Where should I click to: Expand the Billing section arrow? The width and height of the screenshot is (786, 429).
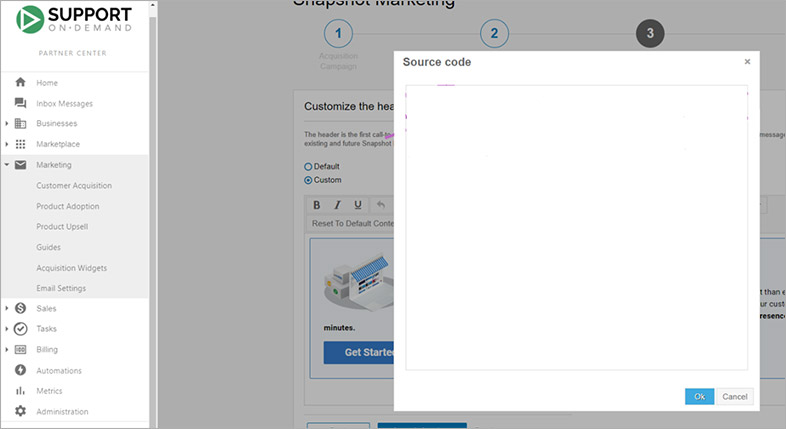(7, 350)
